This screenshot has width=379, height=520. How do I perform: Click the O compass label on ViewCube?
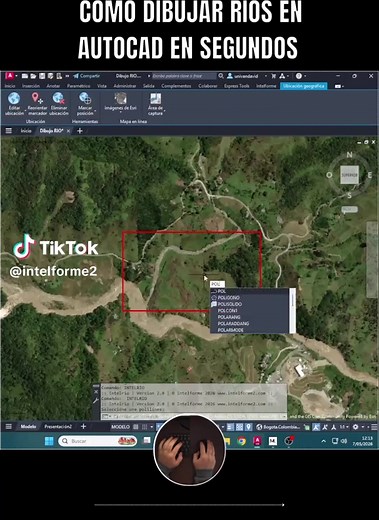[329, 175]
